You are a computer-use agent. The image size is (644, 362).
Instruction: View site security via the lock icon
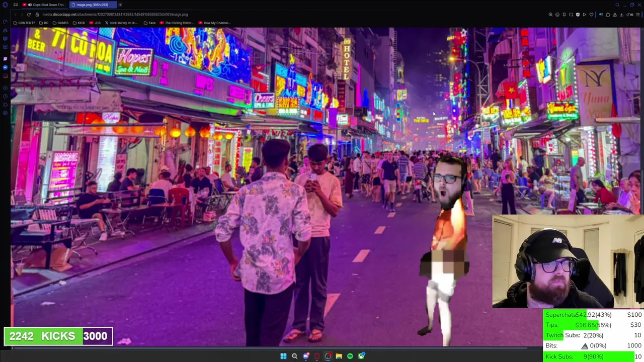(x=37, y=15)
